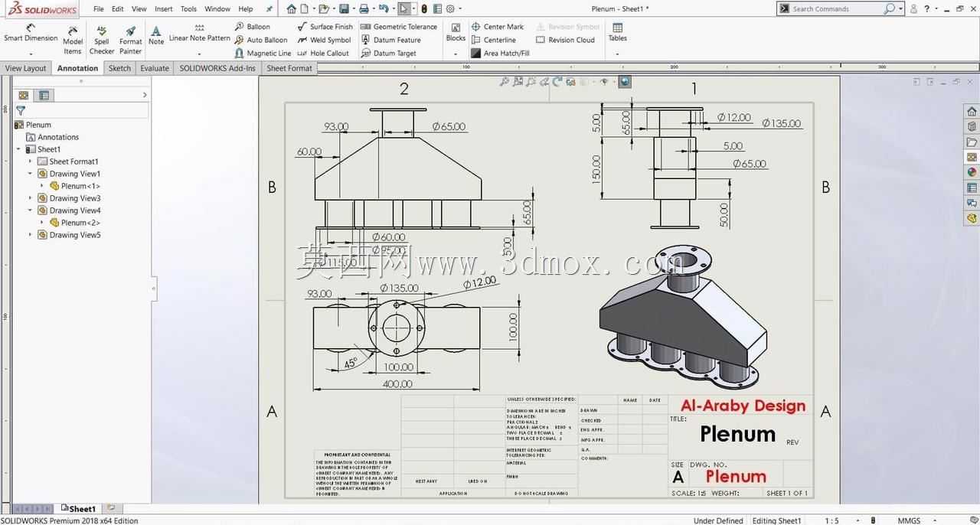Add a Hole Callout

coord(322,54)
